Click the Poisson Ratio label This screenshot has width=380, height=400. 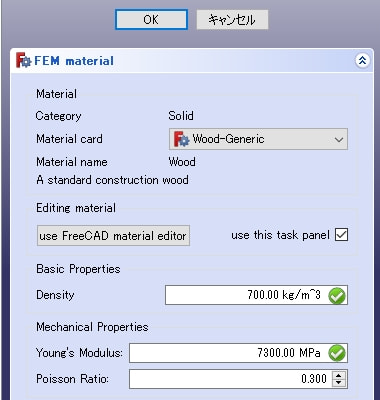pyautogui.click(x=72, y=379)
